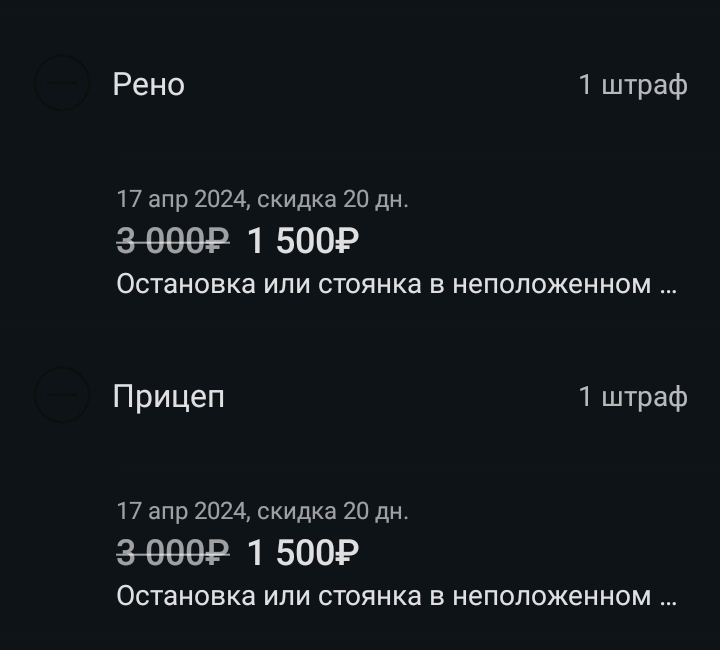Viewport: 720px width, 650px height.
Task: Click the crossed-out 3 000₽ price under Рено
Action: (x=173, y=241)
